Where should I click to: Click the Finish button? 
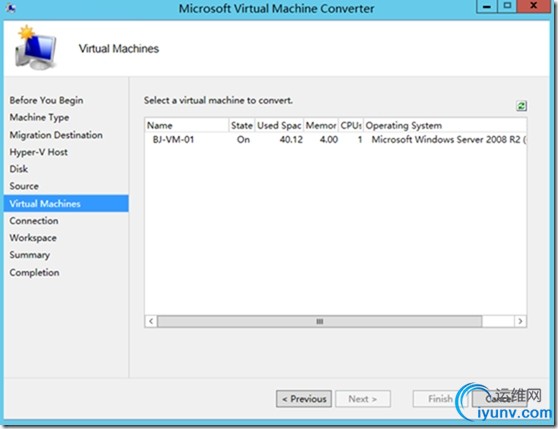pyautogui.click(x=440, y=399)
